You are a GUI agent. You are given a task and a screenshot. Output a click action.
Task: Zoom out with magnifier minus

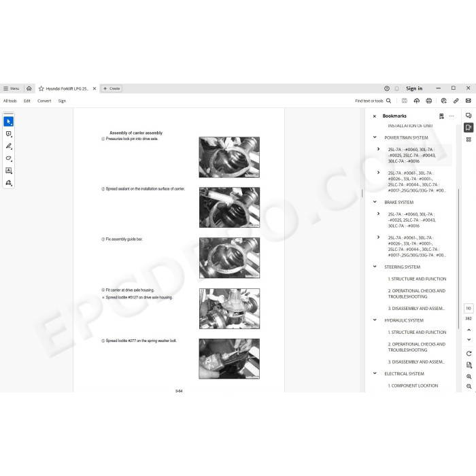(469, 386)
